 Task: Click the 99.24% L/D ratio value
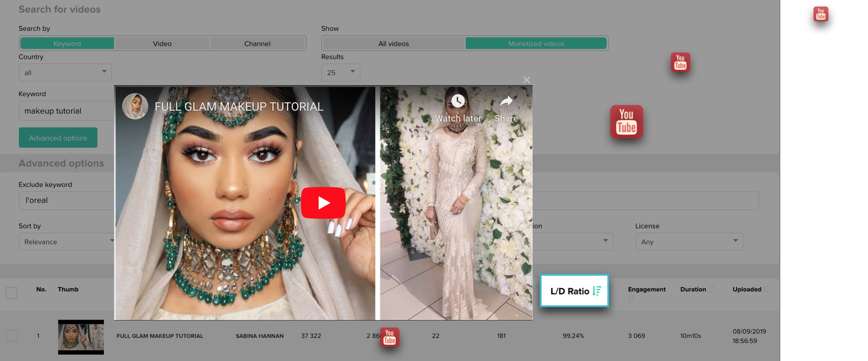(x=573, y=336)
